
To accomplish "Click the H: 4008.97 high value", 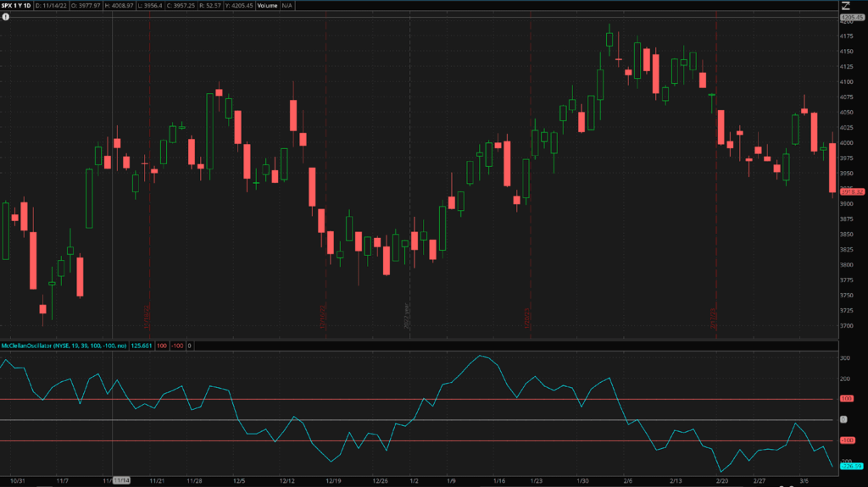I will [x=119, y=6].
